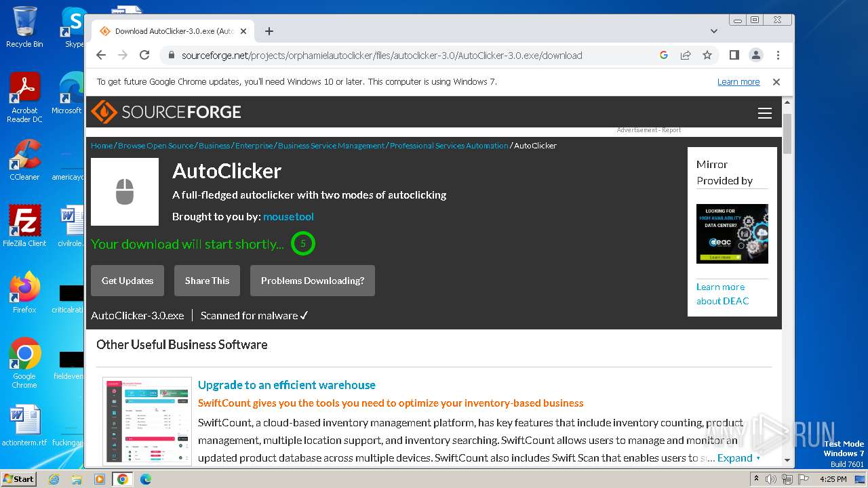The image size is (868, 488).
Task: Open the SourceForge hamburger menu
Action: [765, 113]
